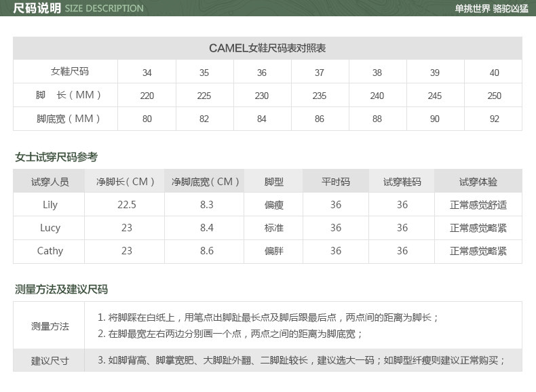Pick the foot width value 80
Image resolution: width=536 pixels, height=392 pixels.
click(147, 119)
